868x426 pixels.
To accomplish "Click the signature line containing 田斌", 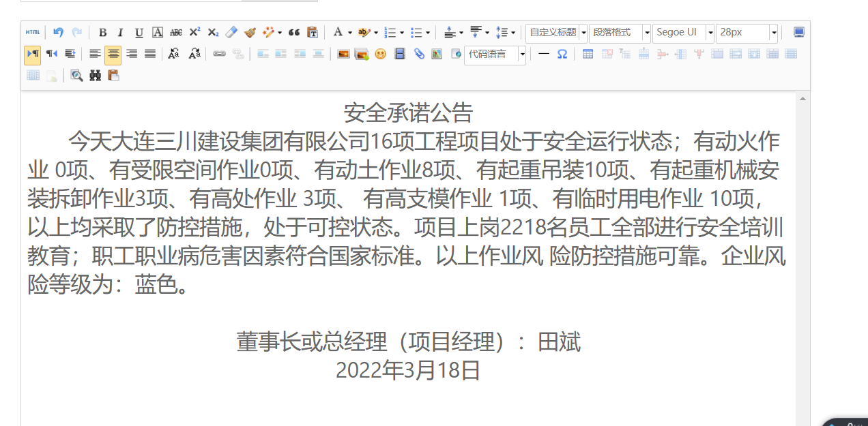I will pos(408,341).
